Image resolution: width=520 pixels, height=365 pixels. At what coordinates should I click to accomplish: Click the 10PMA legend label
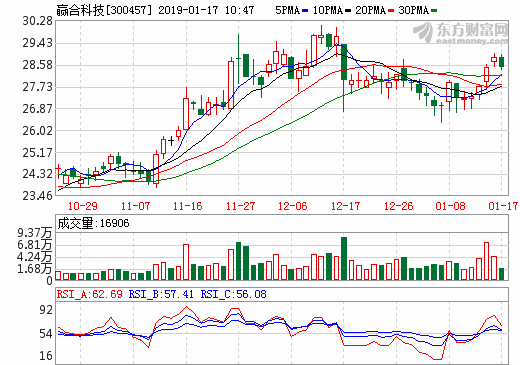(x=328, y=10)
